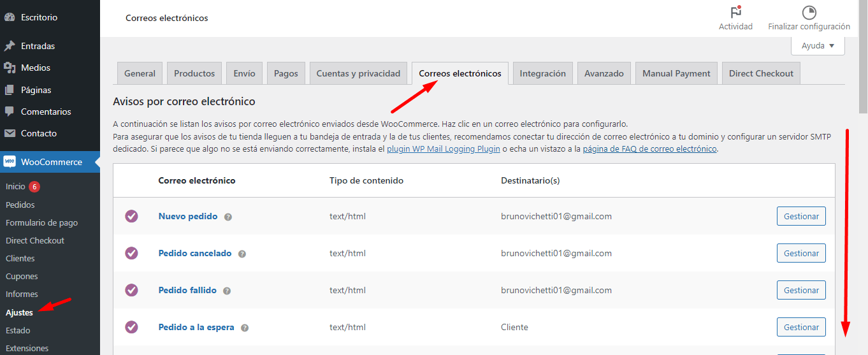Viewport: 868px width, 355px height.
Task: Click Gestionar for Pedido a la espera
Action: 801,327
